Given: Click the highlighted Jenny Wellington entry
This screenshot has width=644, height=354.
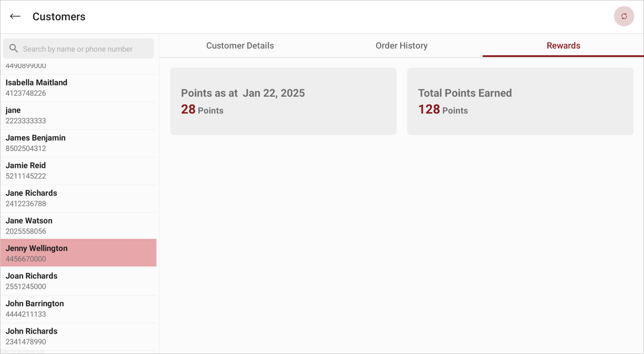Looking at the screenshot, I should (79, 253).
